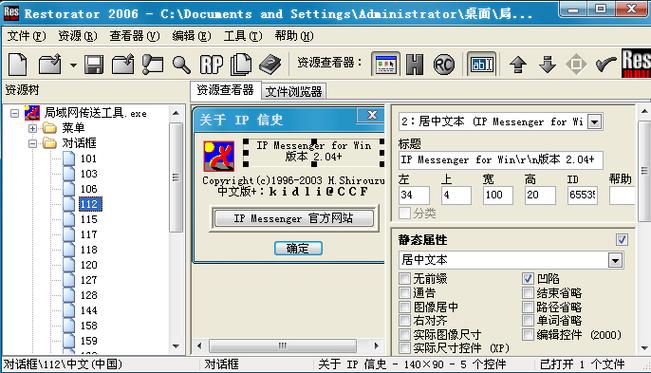
Task: Select dialog resource 127 in tree
Action: pyautogui.click(x=88, y=280)
